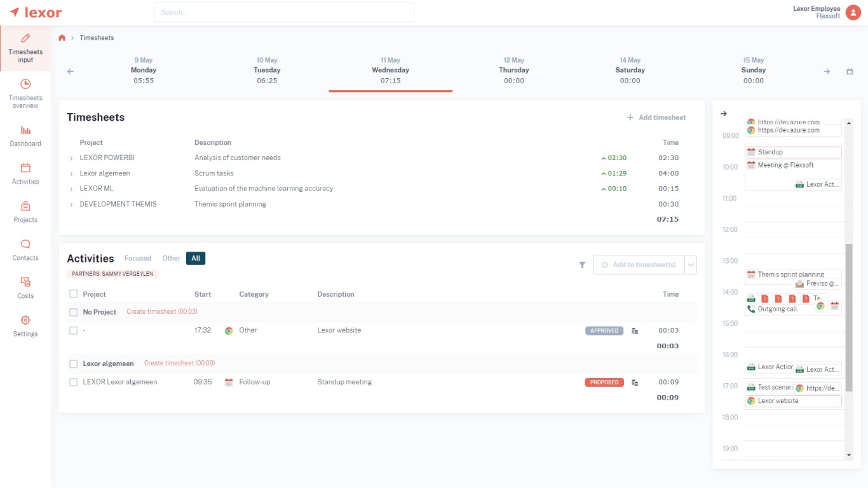Open Contacts page in sidebar
Viewport: 868px width, 488px height.
coord(25,250)
